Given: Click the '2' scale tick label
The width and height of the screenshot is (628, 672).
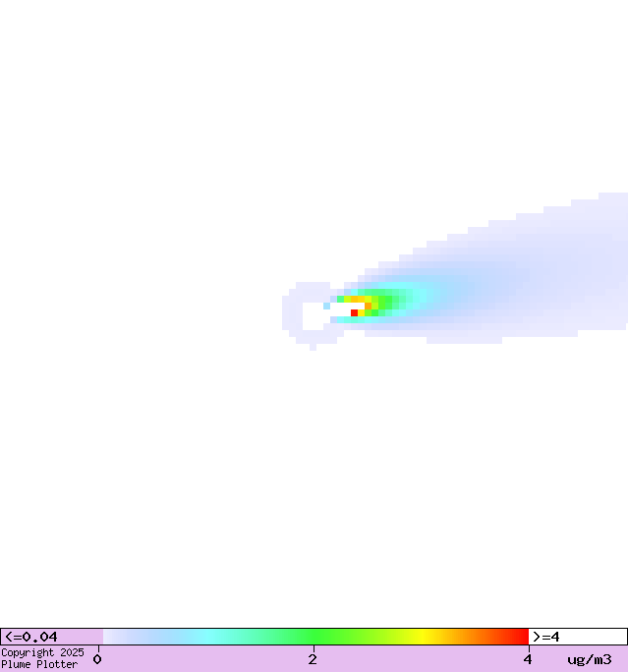Looking at the screenshot, I should 313,659.
